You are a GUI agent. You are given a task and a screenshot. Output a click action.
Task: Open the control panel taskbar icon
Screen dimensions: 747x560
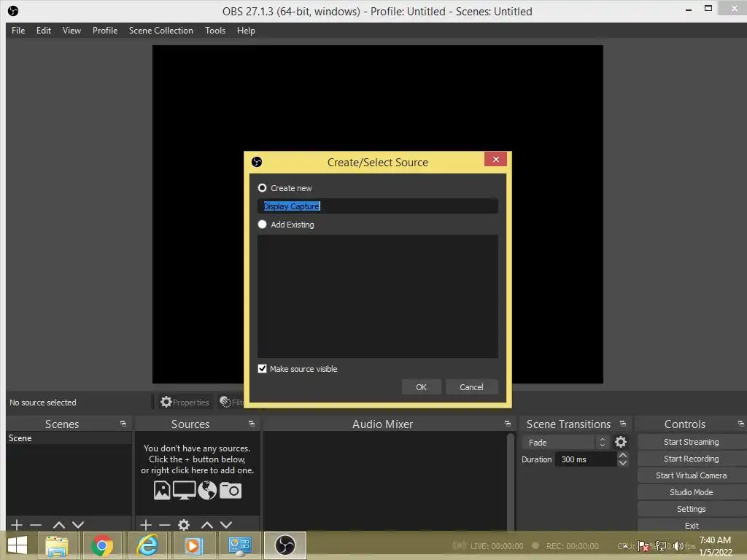239,545
